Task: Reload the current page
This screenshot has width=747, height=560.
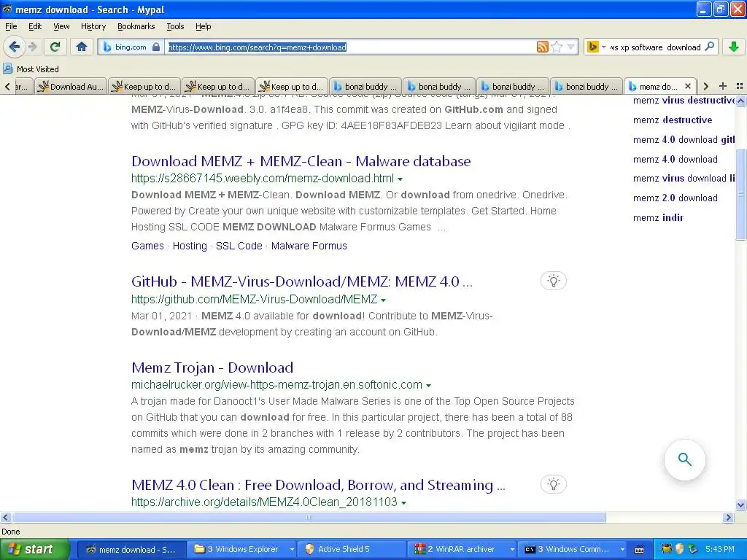Action: click(55, 47)
